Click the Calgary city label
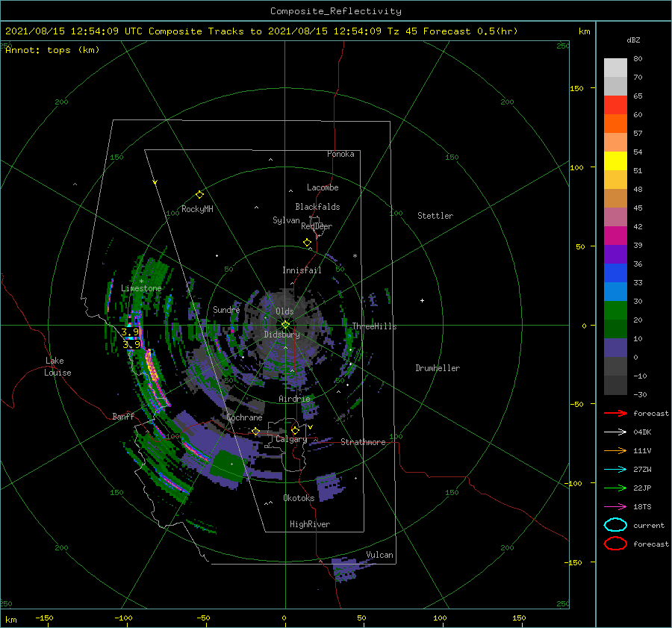672x628 pixels. tap(291, 439)
